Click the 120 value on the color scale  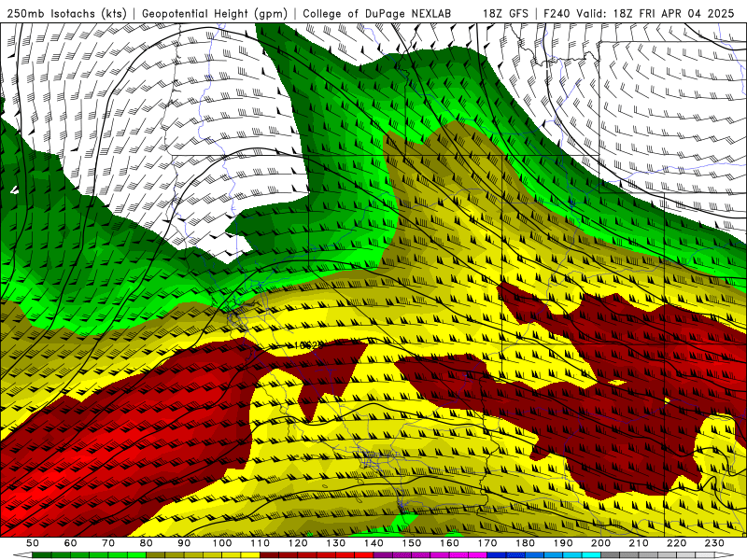[x=298, y=543]
